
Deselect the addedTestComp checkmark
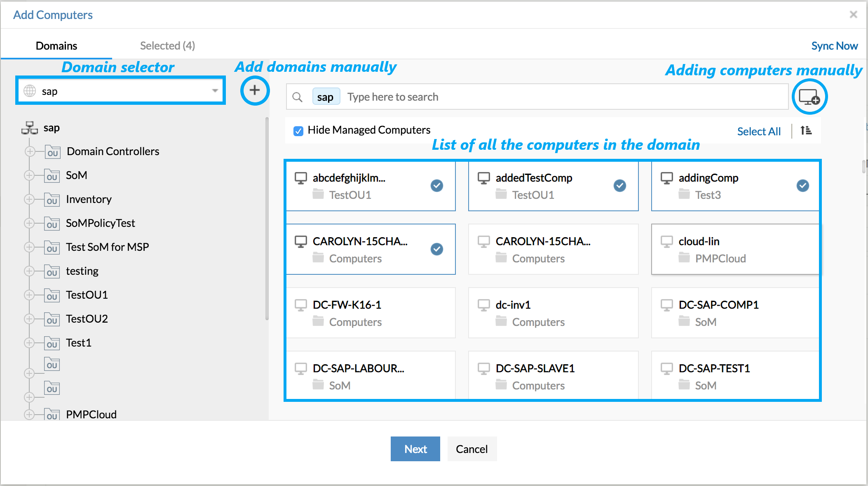pyautogui.click(x=619, y=186)
